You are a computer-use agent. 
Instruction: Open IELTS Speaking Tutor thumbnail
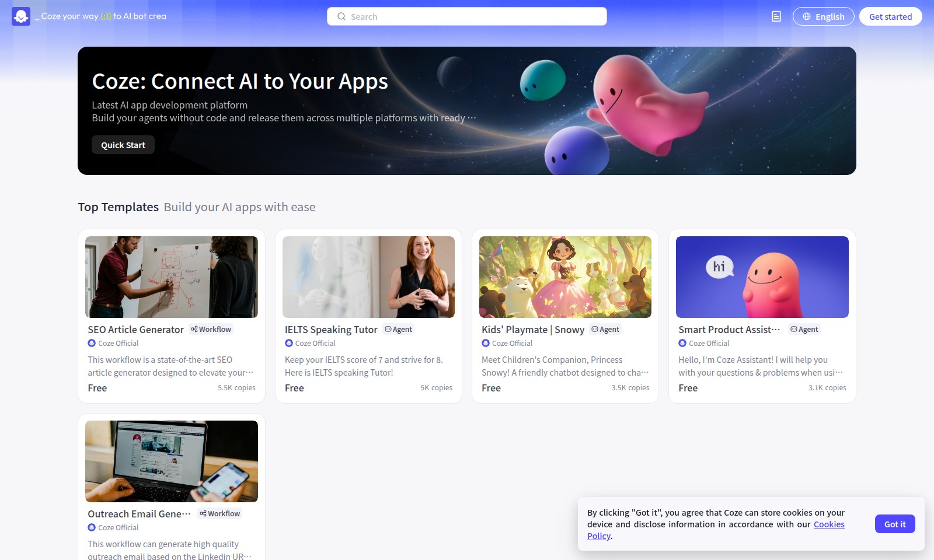tap(368, 277)
